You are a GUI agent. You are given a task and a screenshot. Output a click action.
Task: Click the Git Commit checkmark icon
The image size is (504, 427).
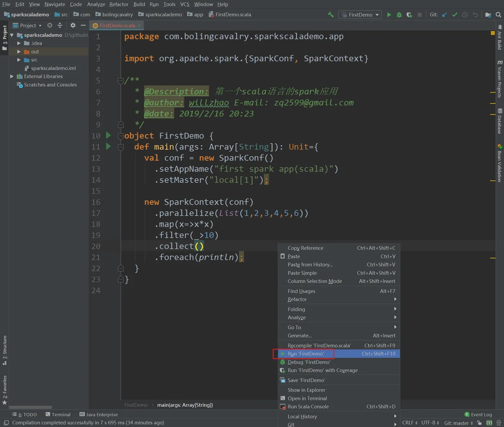pos(455,15)
